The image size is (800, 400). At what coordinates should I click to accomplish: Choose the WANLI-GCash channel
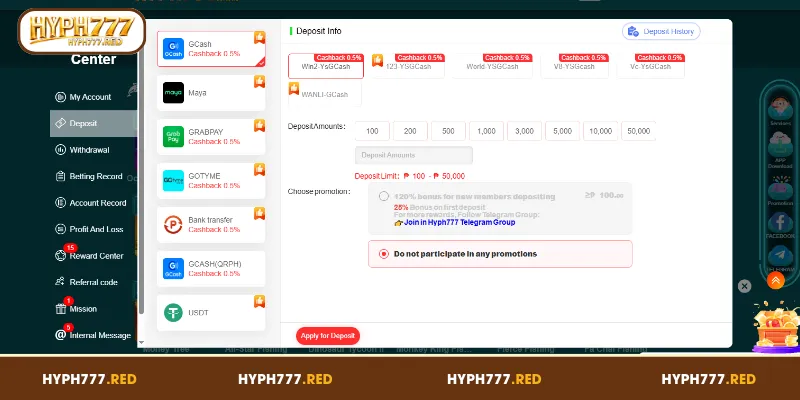pos(325,94)
